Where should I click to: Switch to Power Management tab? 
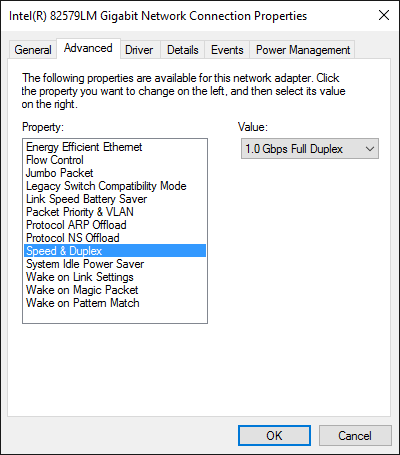[x=303, y=50]
